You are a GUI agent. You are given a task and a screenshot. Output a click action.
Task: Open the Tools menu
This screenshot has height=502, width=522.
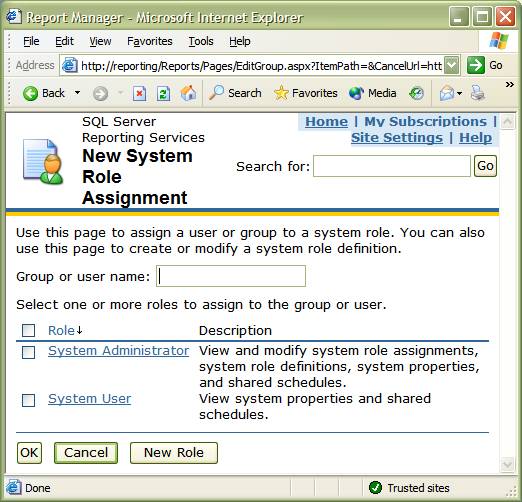201,41
